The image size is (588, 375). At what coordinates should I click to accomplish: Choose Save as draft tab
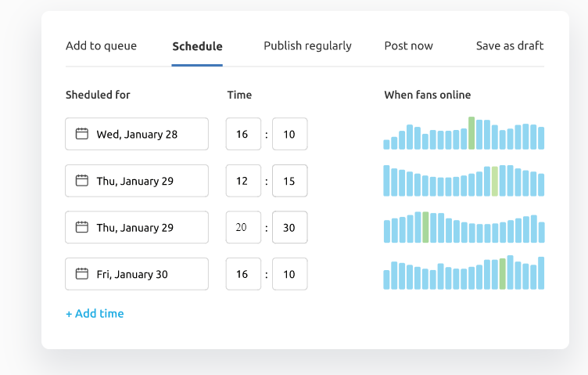[509, 46]
